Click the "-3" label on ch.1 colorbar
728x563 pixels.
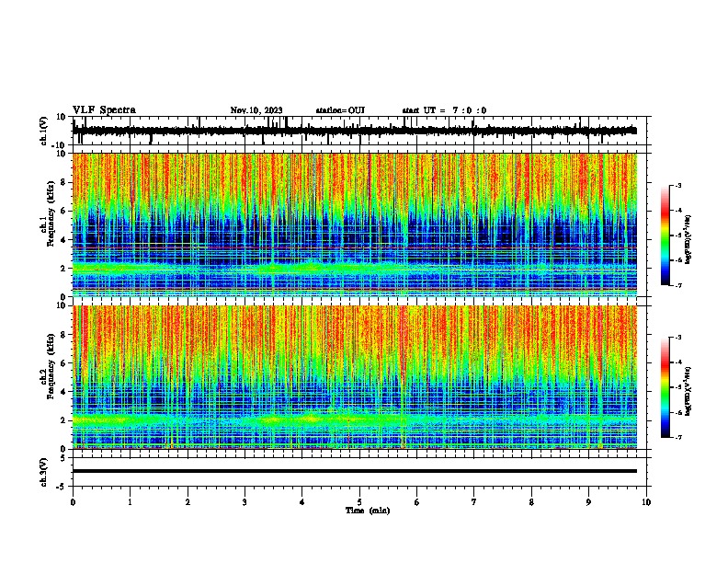677,185
